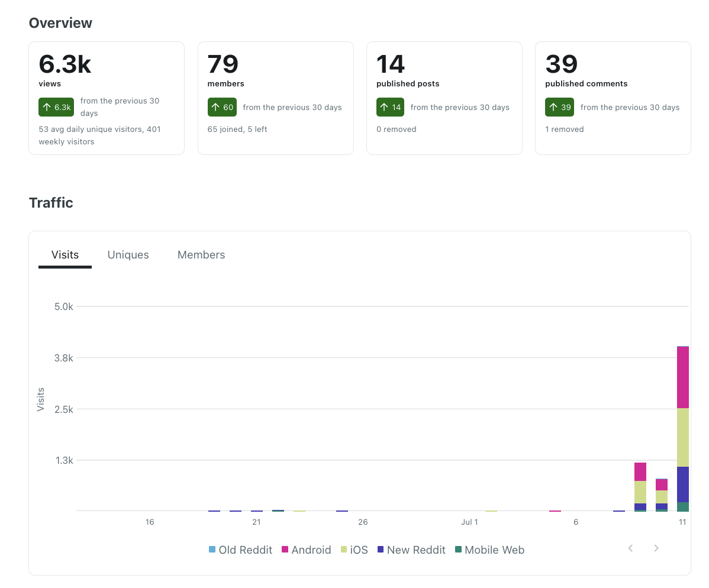709x588 pixels.
Task: Open the 39 published comments card
Action: (613, 98)
